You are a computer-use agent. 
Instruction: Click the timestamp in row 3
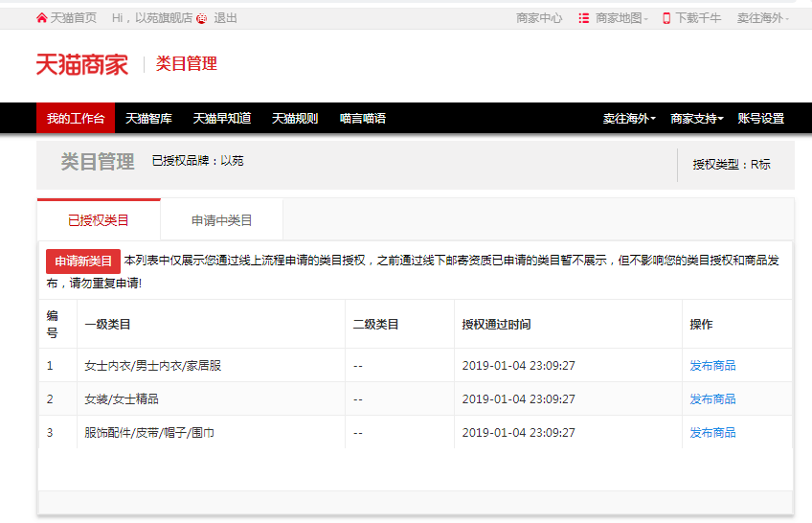[x=518, y=433]
